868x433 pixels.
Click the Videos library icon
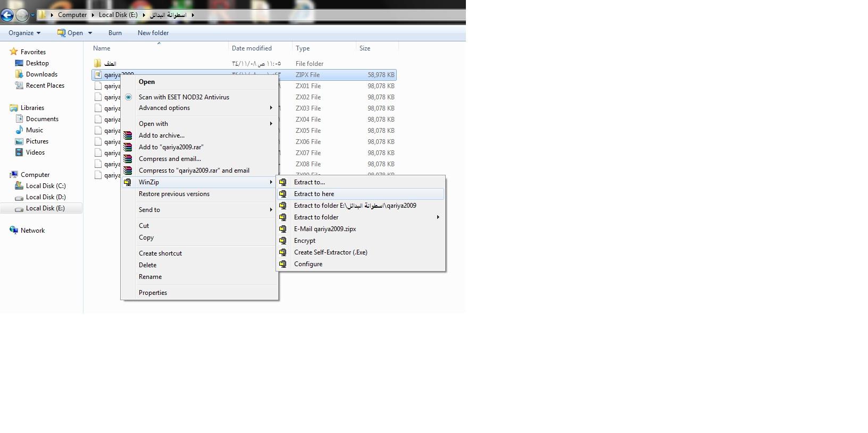pos(19,152)
